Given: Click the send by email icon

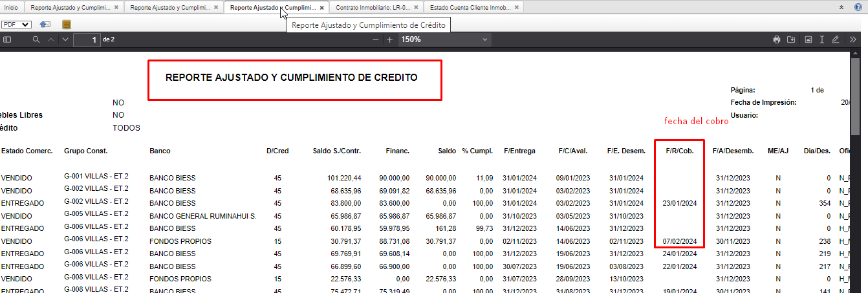Looking at the screenshot, I should click(x=45, y=24).
